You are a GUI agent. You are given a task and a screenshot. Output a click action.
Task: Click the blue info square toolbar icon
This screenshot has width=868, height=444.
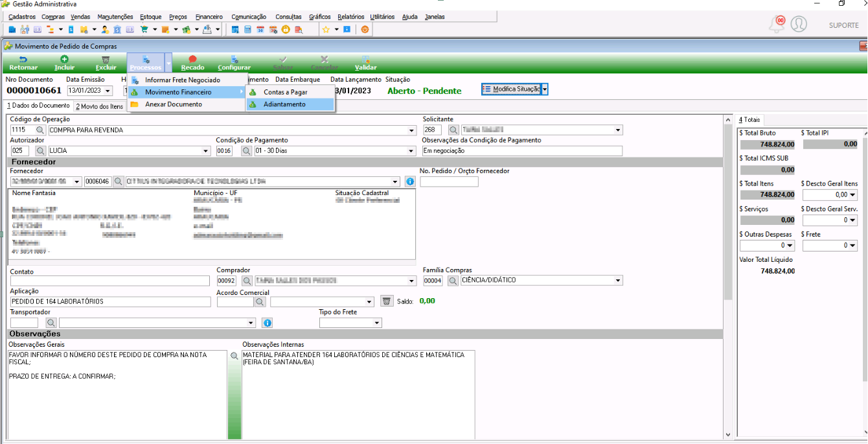coord(347,29)
